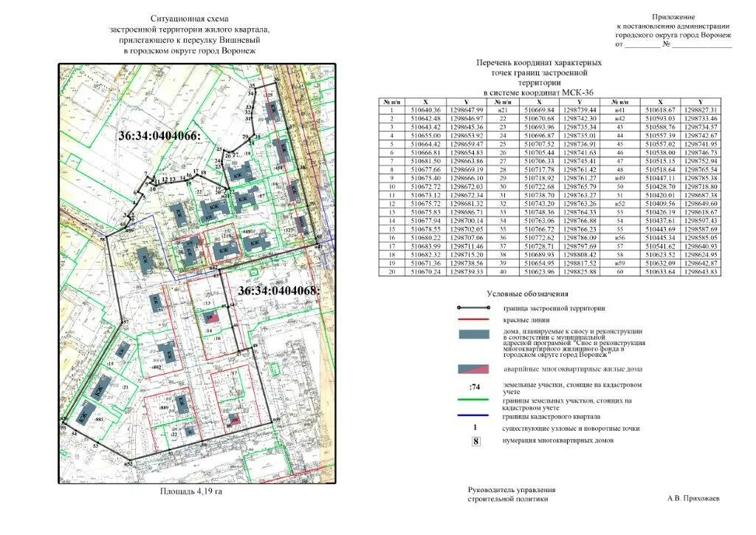Click 'существующие узловые и поворотные точки' label
Screen dimensions: 756x535
coord(571,429)
